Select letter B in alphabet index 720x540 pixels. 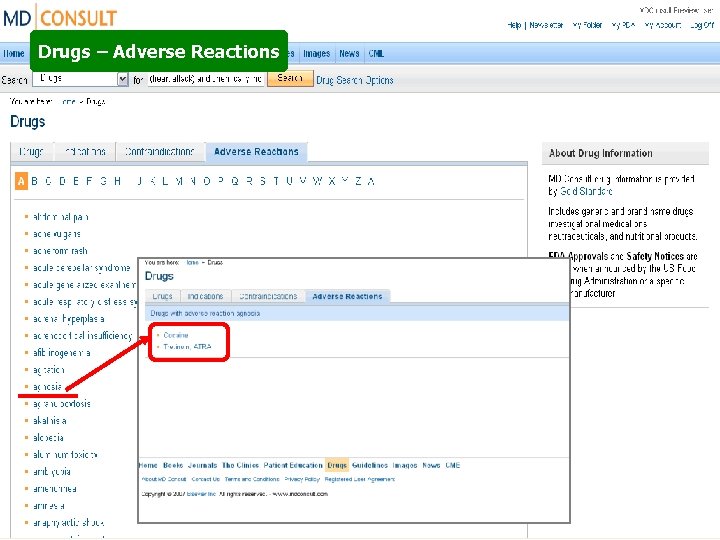pyautogui.click(x=34, y=181)
